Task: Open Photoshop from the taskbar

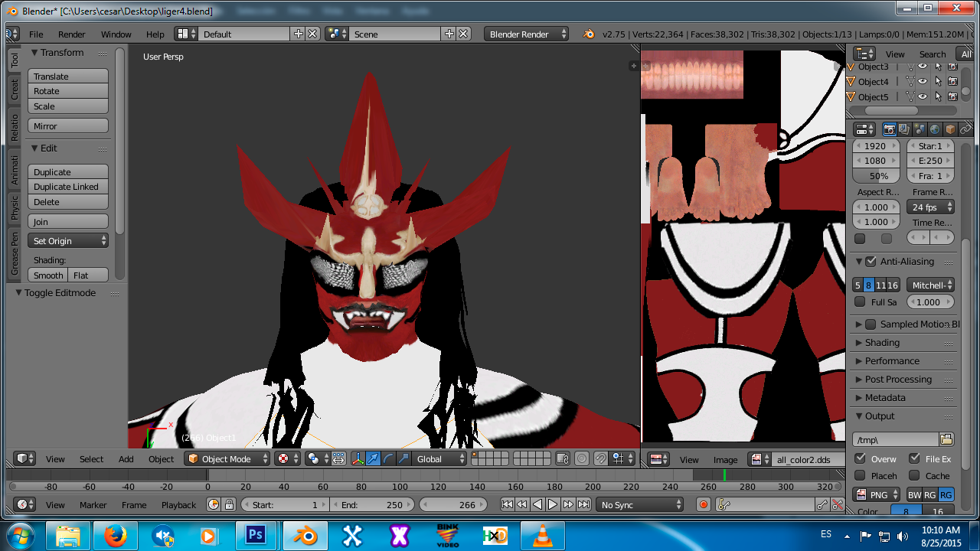Action: pos(256,536)
